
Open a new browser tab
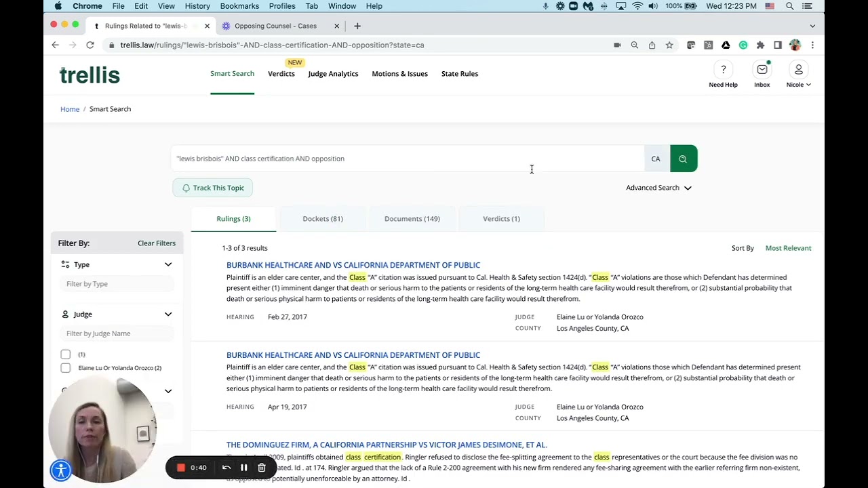(x=357, y=26)
